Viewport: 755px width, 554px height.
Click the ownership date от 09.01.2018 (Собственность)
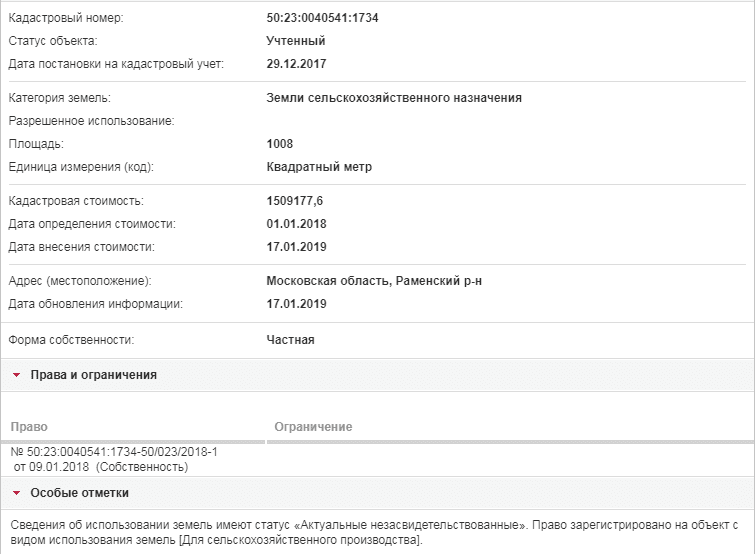(101, 467)
